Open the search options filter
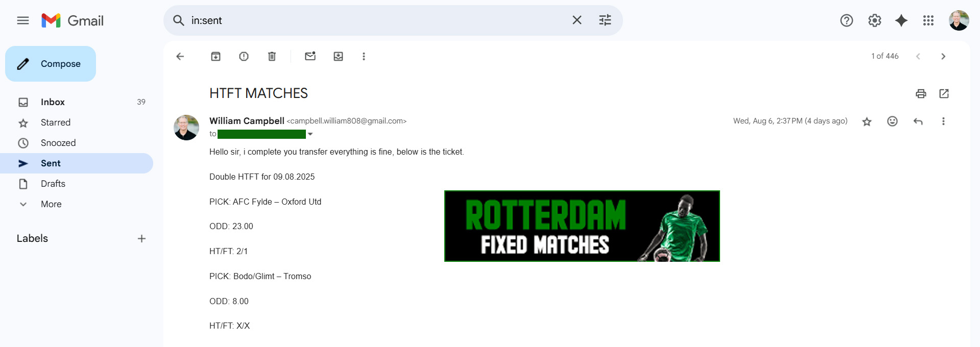Image resolution: width=980 pixels, height=347 pixels. coord(605,20)
